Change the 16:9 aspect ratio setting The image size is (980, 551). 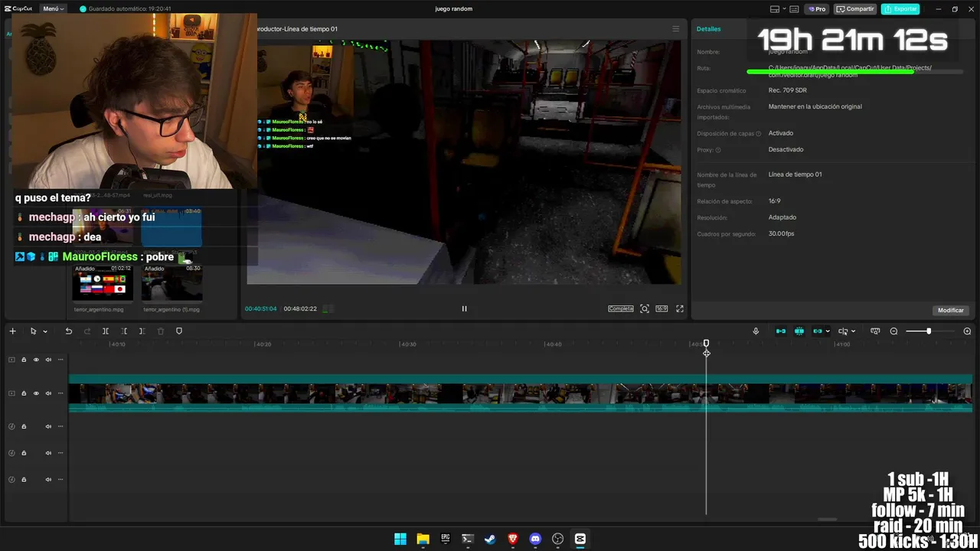(661, 308)
